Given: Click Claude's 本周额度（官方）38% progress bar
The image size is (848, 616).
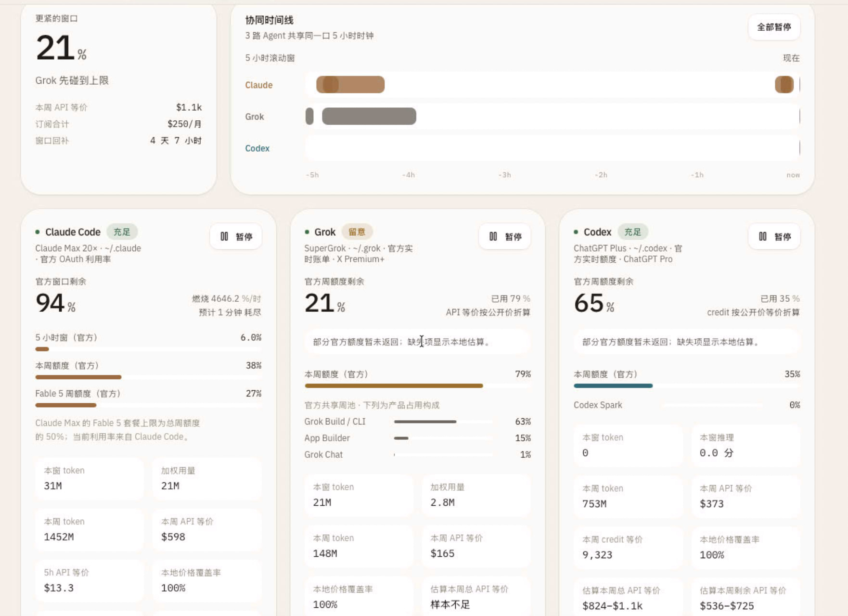Looking at the screenshot, I should pos(148,377).
